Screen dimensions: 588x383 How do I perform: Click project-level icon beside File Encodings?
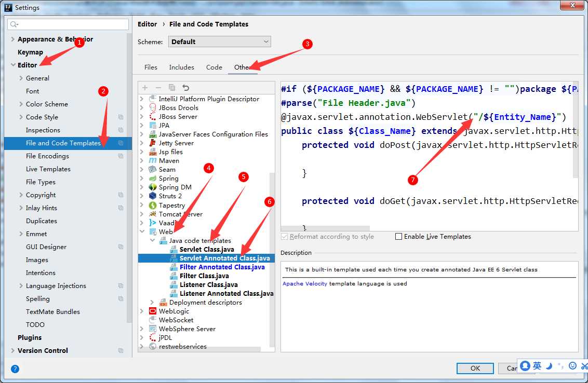121,156
